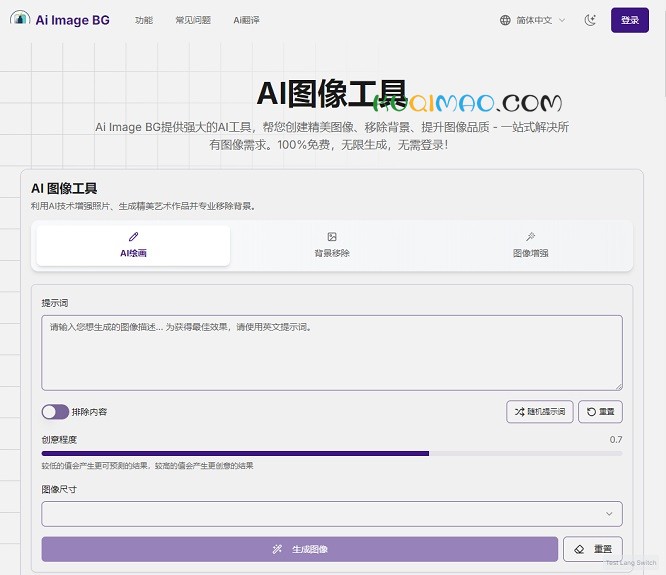
Task: Open the 功能 menu item
Action: tap(144, 20)
